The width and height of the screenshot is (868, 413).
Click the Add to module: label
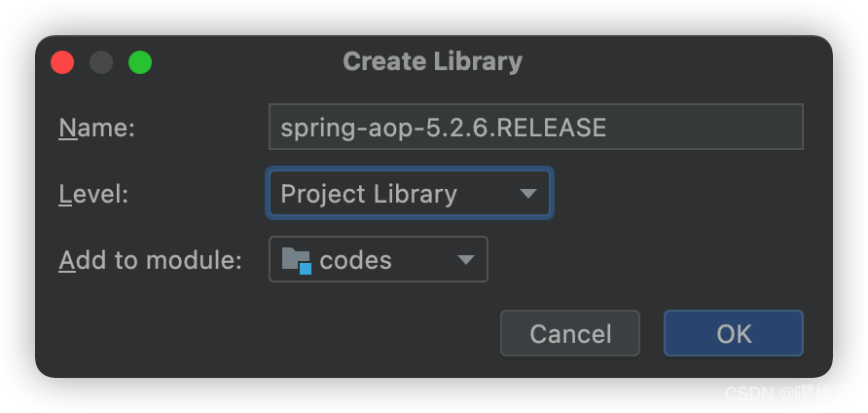point(151,260)
